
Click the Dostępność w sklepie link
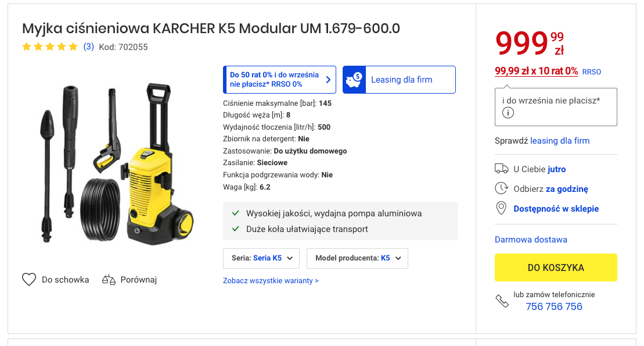556,209
